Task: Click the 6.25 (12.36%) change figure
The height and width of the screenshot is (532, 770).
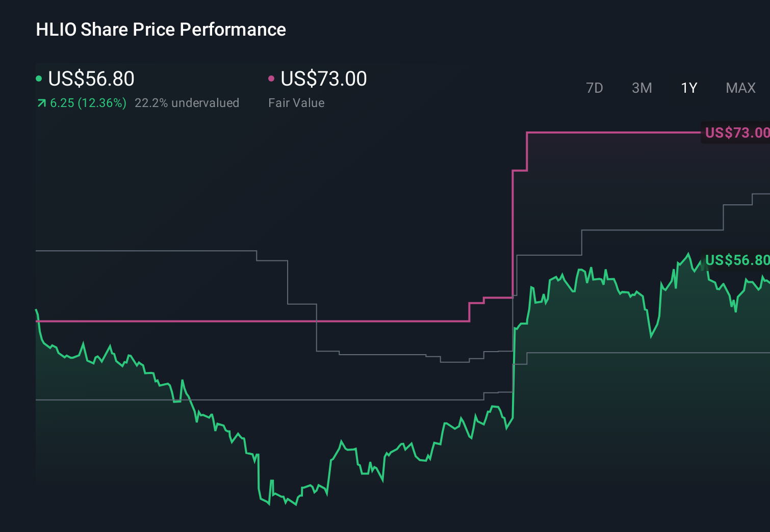Action: (87, 103)
